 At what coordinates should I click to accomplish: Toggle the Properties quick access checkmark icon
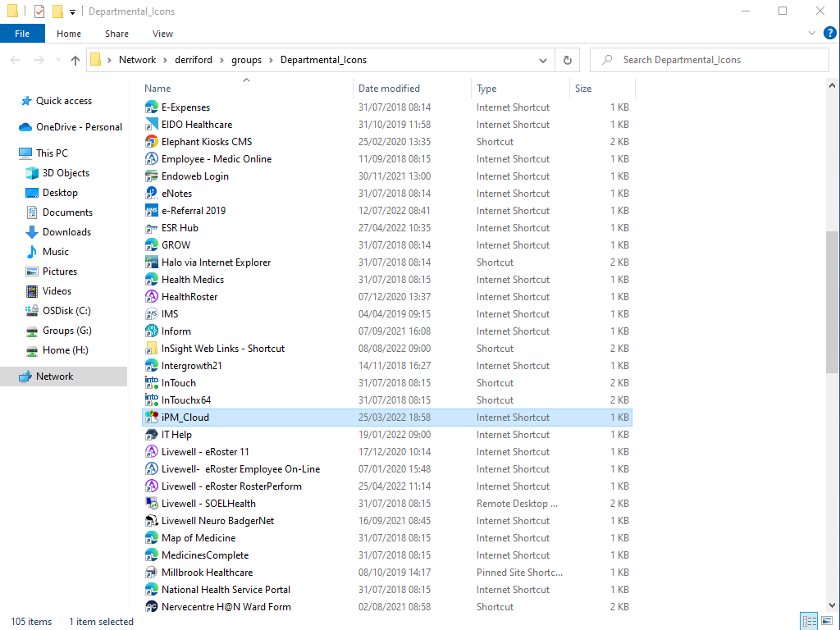(39, 11)
